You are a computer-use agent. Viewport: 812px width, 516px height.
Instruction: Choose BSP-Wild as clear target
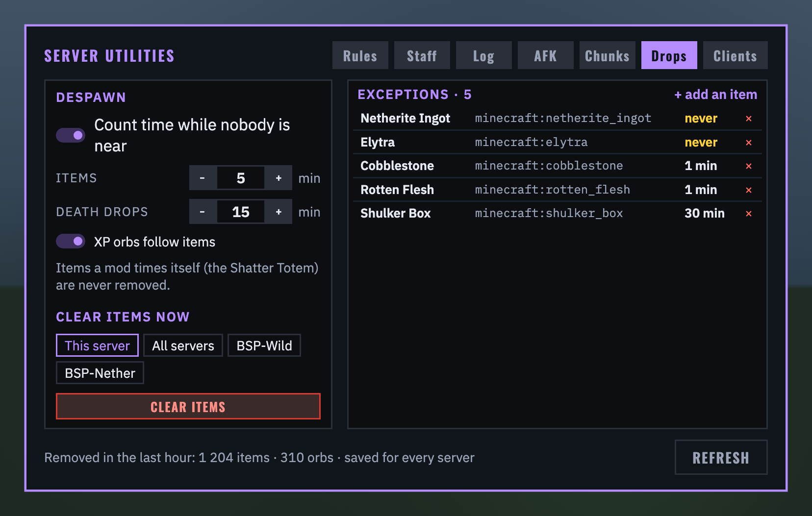[x=264, y=345]
